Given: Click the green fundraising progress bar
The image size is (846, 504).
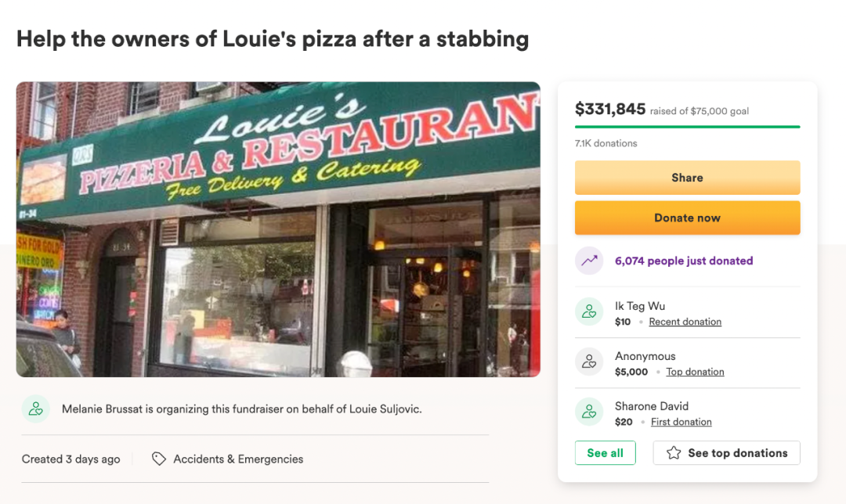Looking at the screenshot, I should [x=687, y=126].
